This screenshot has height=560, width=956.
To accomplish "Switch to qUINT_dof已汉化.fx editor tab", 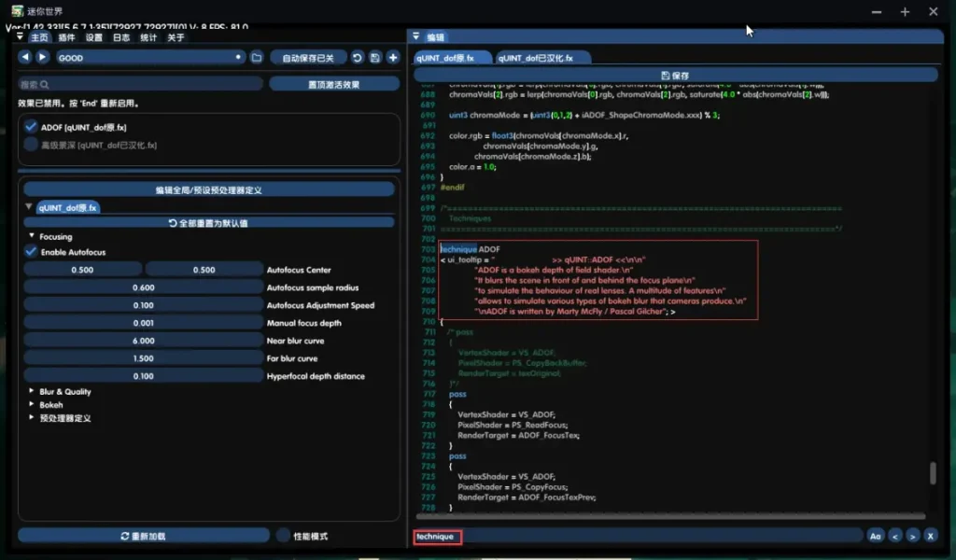I will pyautogui.click(x=542, y=58).
